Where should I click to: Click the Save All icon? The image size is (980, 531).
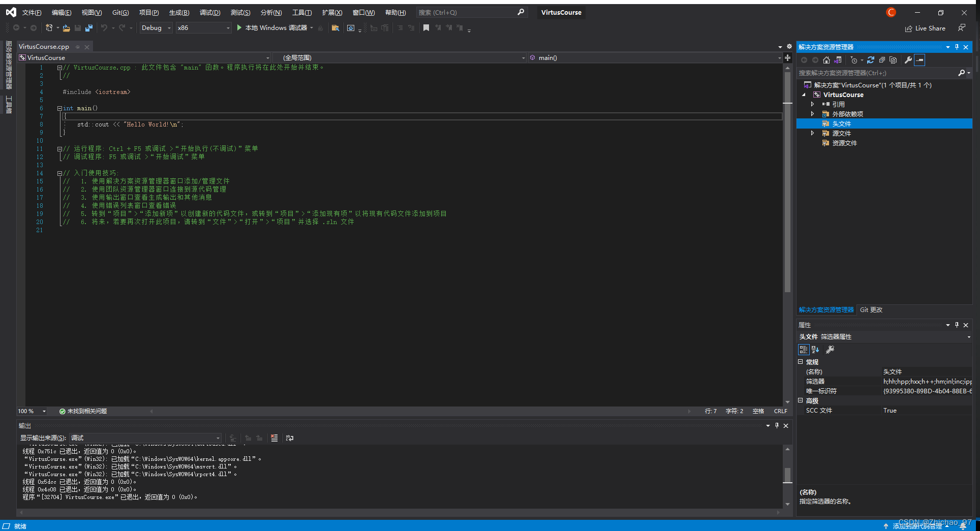coord(89,28)
